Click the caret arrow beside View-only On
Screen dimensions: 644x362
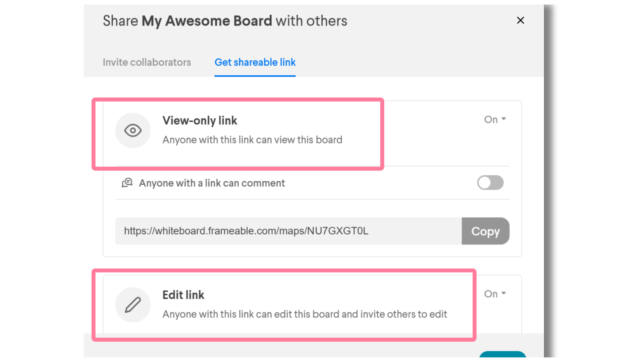(x=503, y=119)
